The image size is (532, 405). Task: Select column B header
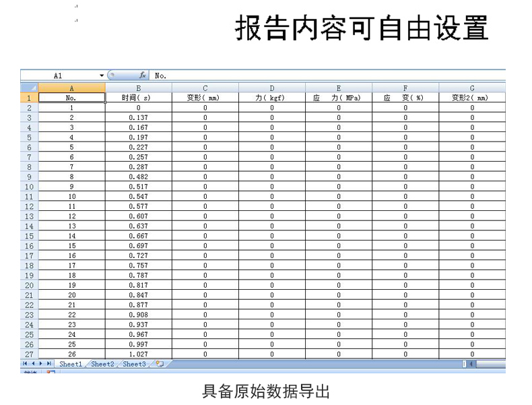click(x=138, y=88)
